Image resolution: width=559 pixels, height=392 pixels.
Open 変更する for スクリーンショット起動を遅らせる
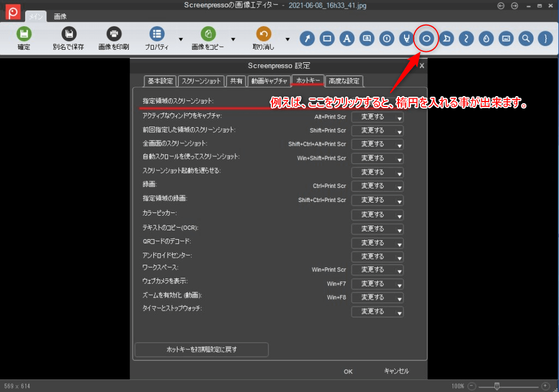[x=377, y=173]
